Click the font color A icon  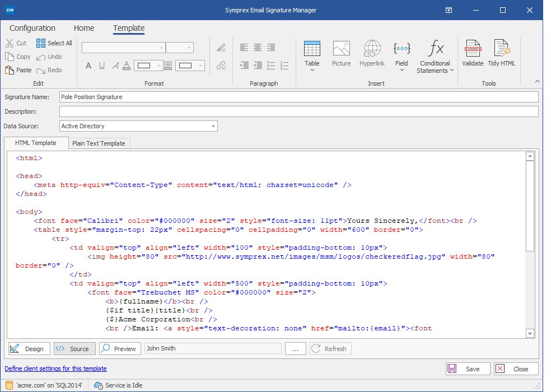pos(127,66)
